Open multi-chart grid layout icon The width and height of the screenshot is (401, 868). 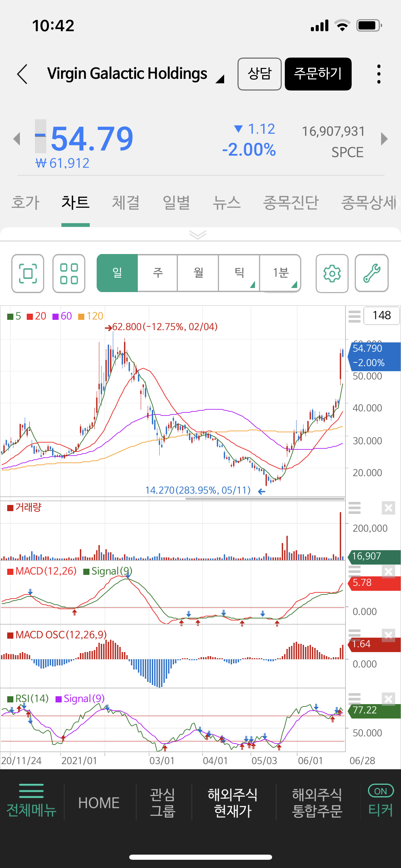click(69, 274)
